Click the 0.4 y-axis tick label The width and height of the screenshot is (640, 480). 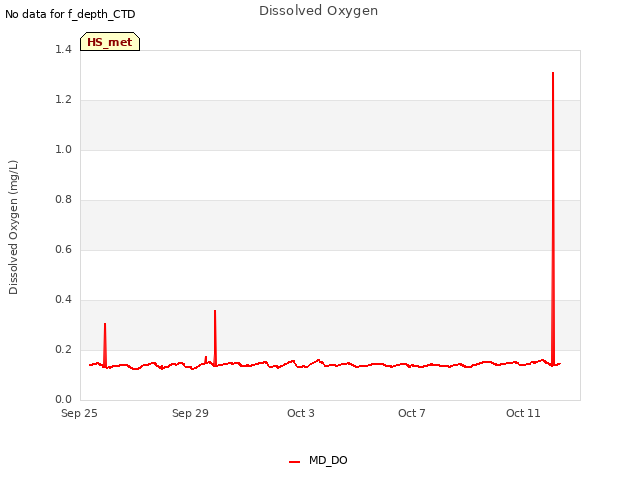point(63,300)
